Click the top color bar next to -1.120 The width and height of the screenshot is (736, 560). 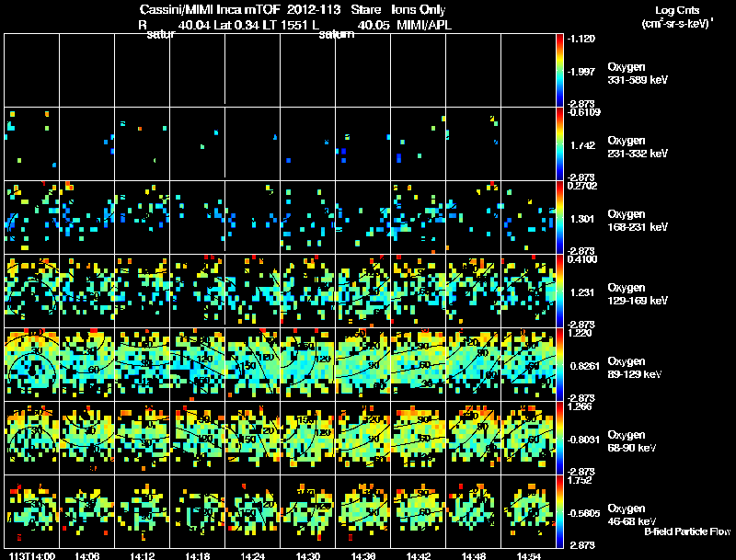[x=559, y=70]
